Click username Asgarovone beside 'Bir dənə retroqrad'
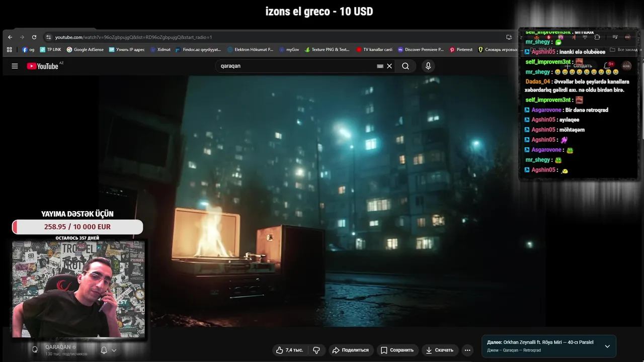644x362 pixels. tap(546, 110)
